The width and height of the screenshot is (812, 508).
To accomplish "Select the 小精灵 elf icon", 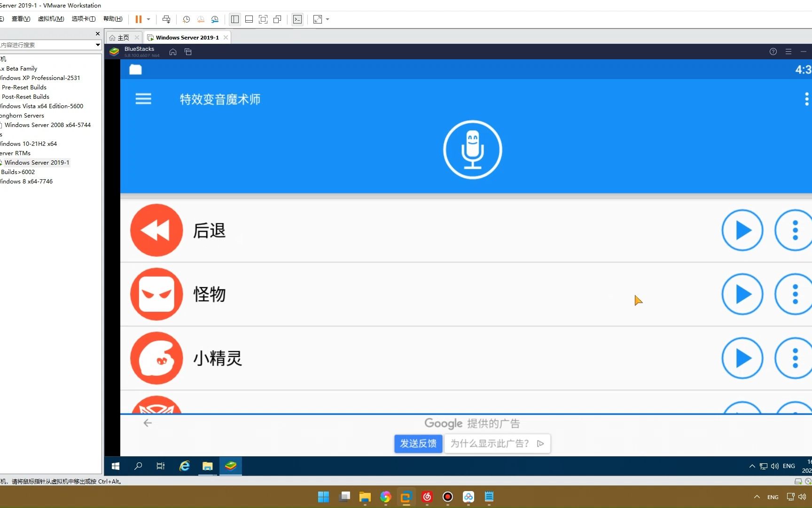I will point(156,358).
